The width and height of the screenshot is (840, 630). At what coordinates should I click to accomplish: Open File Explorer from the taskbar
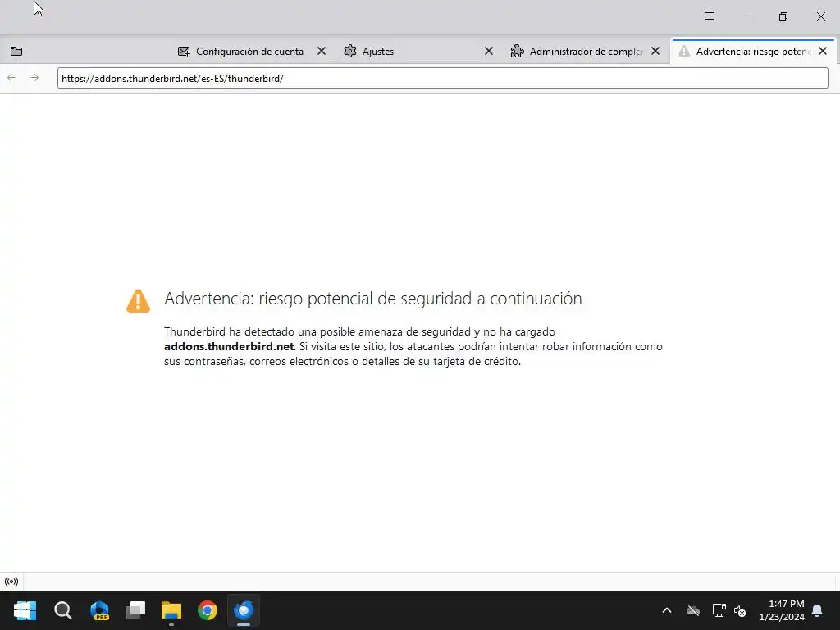coord(171,610)
